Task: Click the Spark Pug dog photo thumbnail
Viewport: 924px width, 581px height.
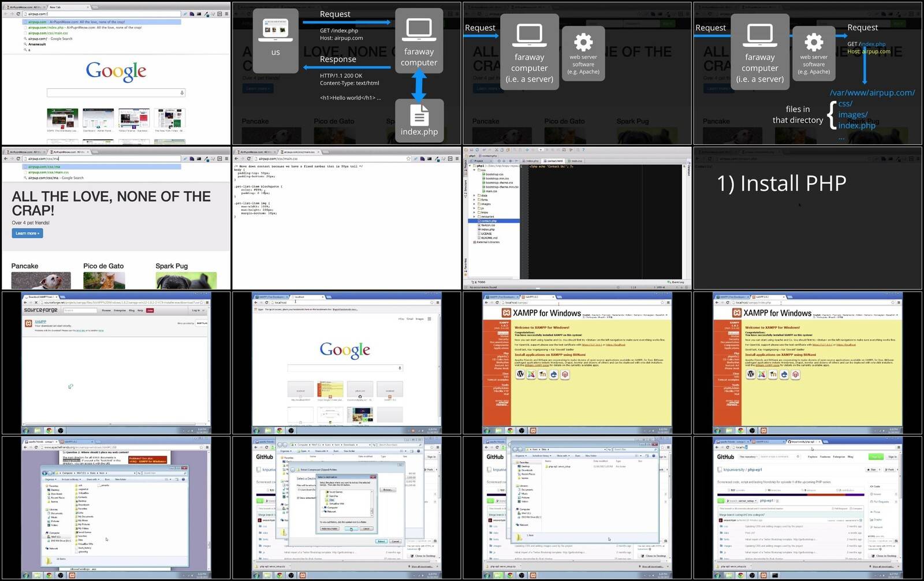Action: (186, 281)
